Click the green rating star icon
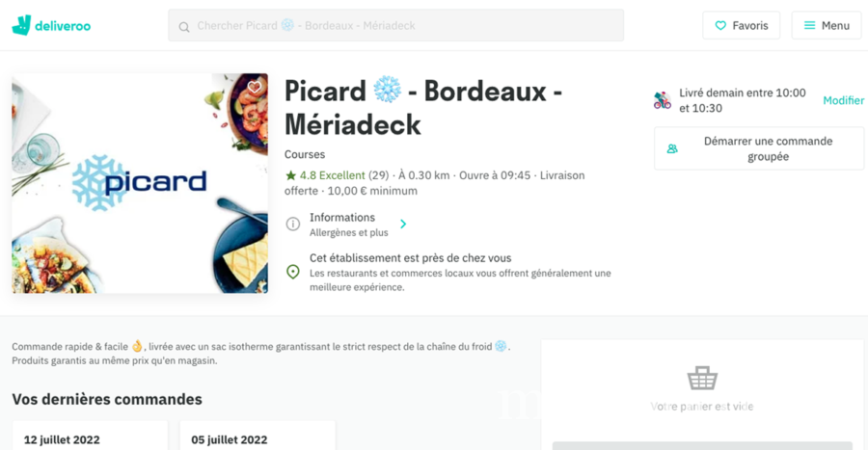The width and height of the screenshot is (868, 450). pos(290,175)
